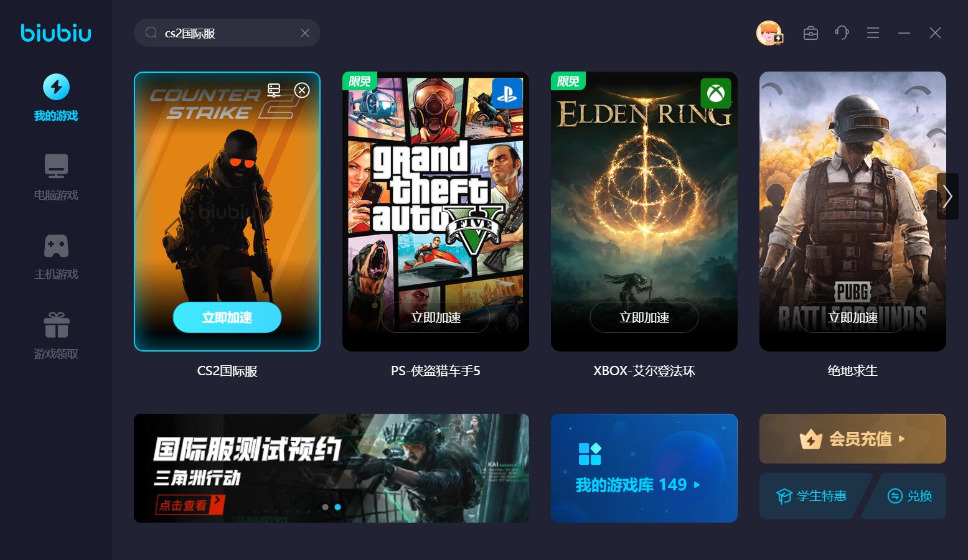968x560 pixels.
Task: Click the user avatar icon
Action: (769, 33)
